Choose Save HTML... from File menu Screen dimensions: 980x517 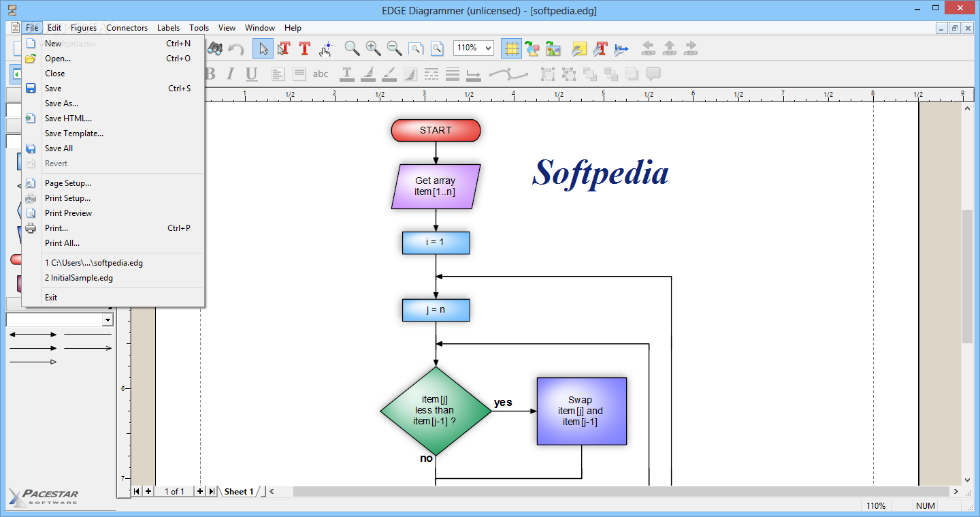[x=113, y=119]
